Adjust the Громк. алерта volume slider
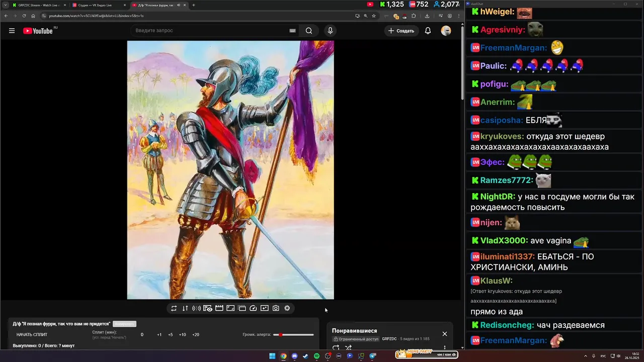644x362 pixels. point(293,334)
